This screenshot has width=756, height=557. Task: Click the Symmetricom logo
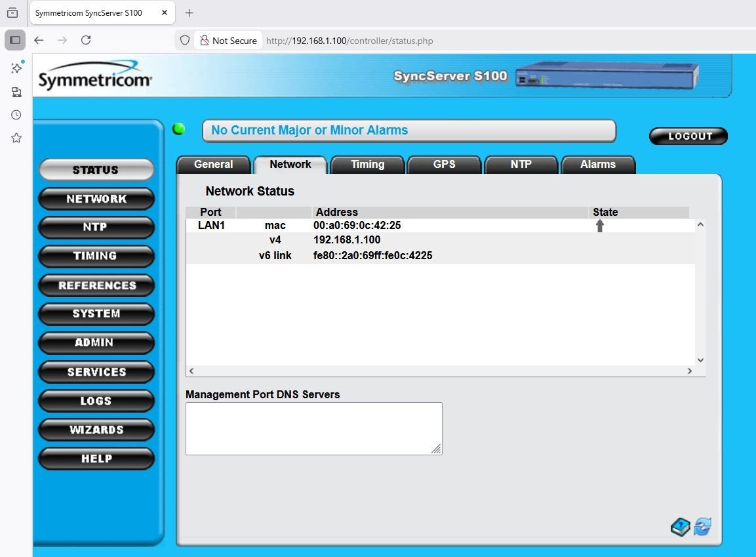(95, 75)
